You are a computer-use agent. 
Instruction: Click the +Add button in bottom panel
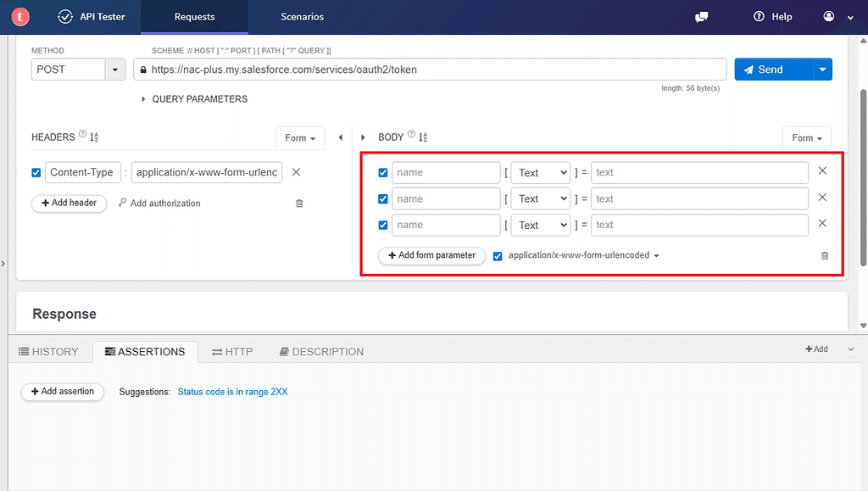point(816,349)
